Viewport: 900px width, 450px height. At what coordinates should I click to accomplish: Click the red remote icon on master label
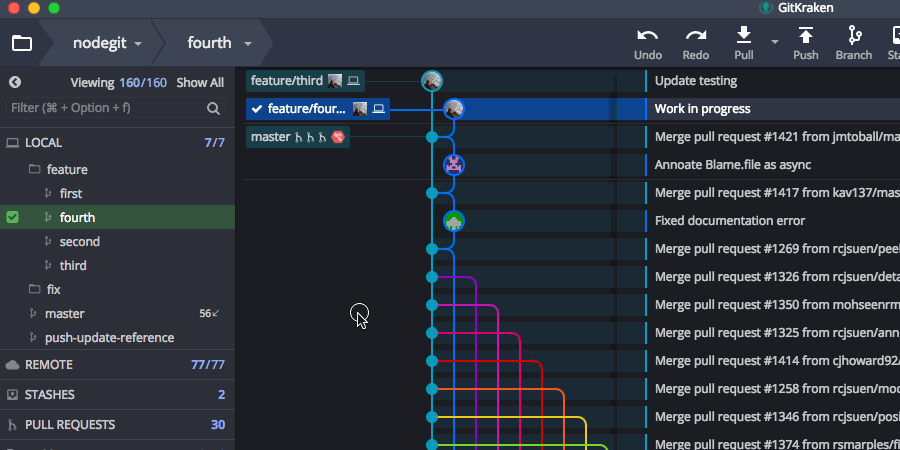pyautogui.click(x=338, y=137)
